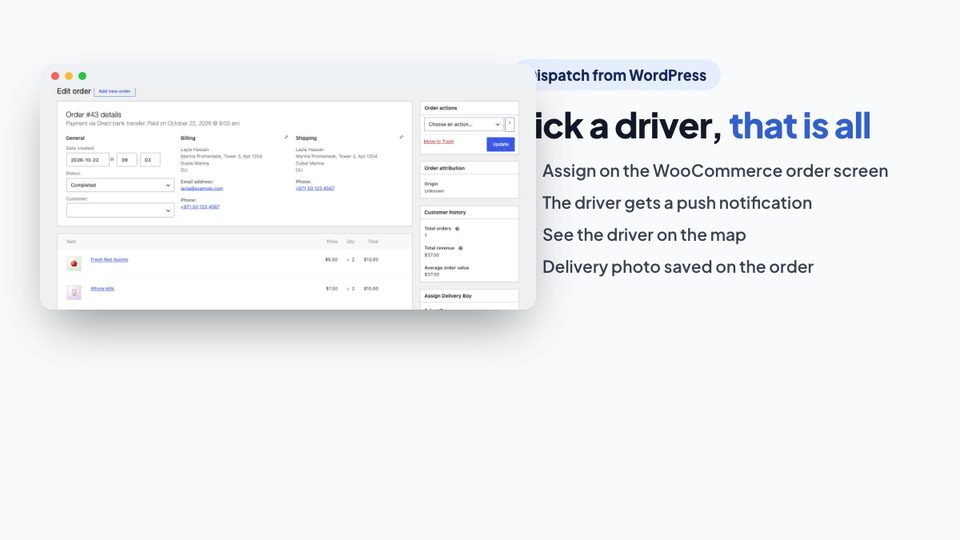Click the Total column header
This screenshot has height=540, width=960.
pos(373,242)
